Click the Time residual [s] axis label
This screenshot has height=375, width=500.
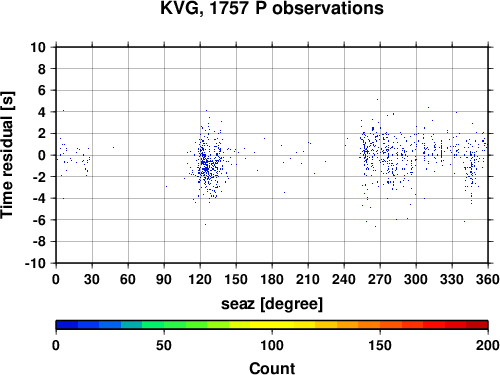[7, 155]
